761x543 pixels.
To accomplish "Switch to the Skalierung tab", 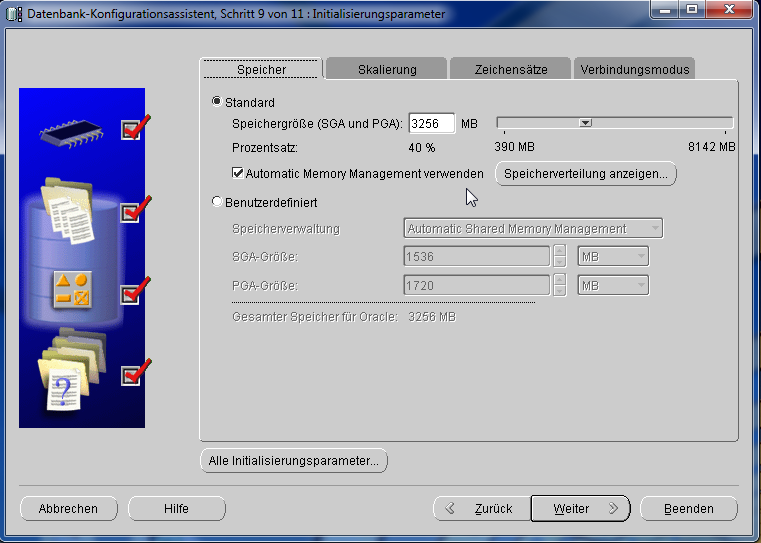I will pos(386,69).
